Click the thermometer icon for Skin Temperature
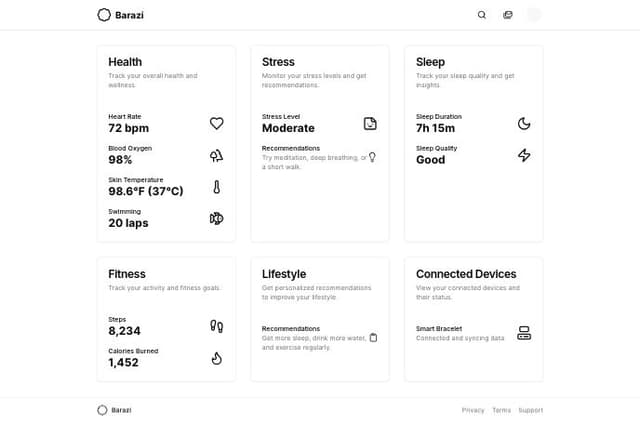Viewport: 640px width, 423px height. click(216, 187)
